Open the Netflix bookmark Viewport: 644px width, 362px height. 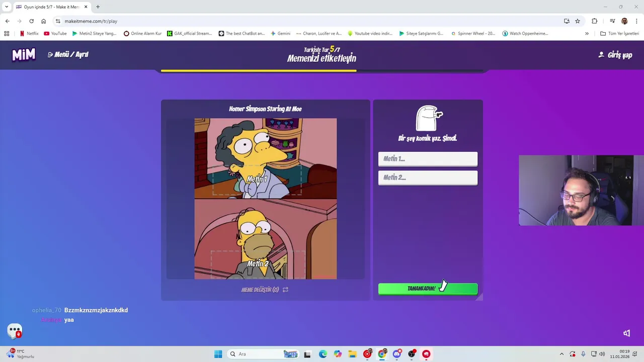point(29,34)
